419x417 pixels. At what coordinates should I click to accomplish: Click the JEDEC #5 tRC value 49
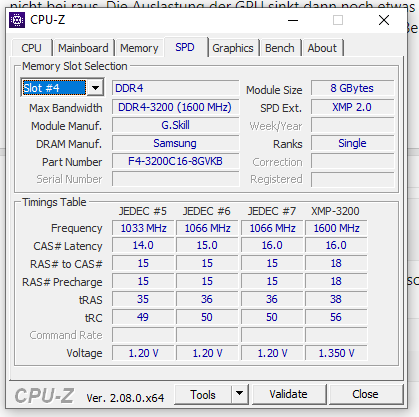click(143, 317)
